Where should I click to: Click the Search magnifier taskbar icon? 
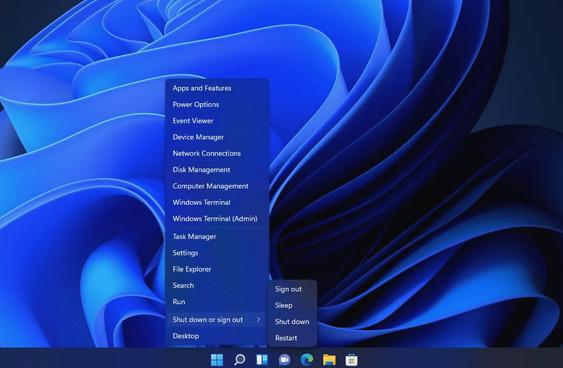(239, 359)
